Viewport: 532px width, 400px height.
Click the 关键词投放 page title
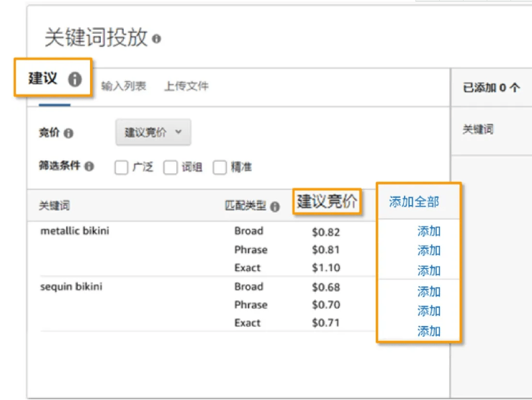click(96, 37)
